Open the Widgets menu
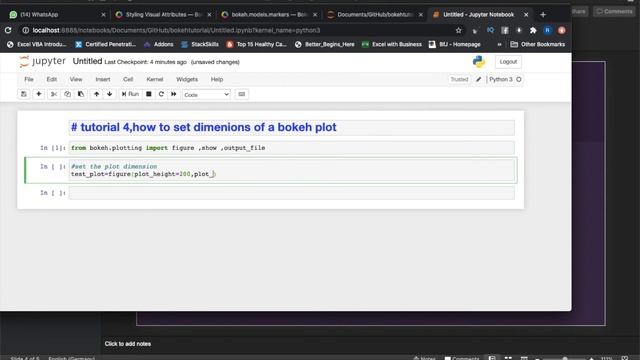640x360 pixels. [x=187, y=79]
